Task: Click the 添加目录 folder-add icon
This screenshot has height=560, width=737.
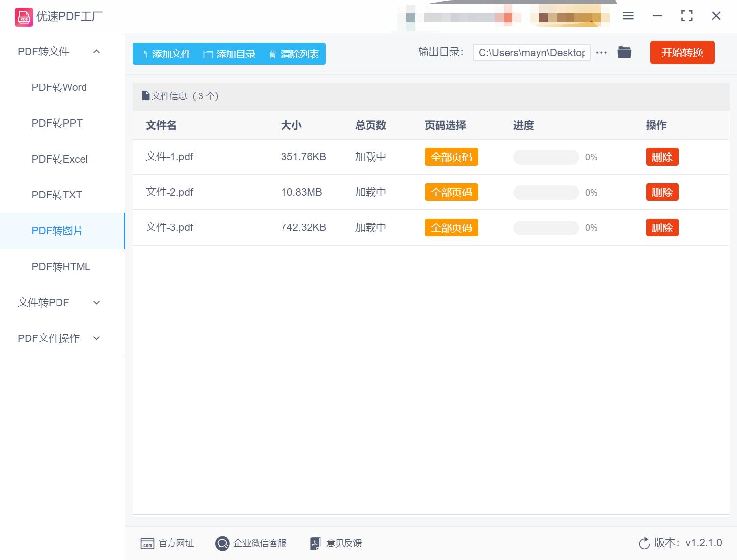Action: [208, 54]
